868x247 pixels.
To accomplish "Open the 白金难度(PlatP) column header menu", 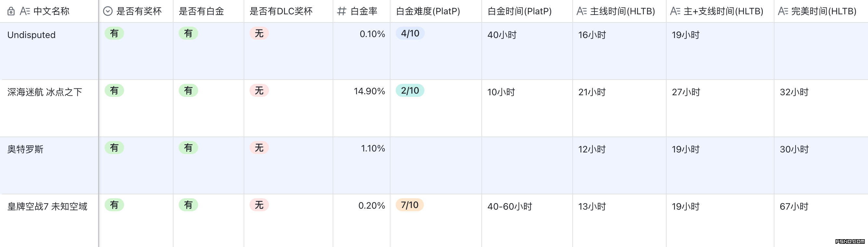I will (x=428, y=11).
